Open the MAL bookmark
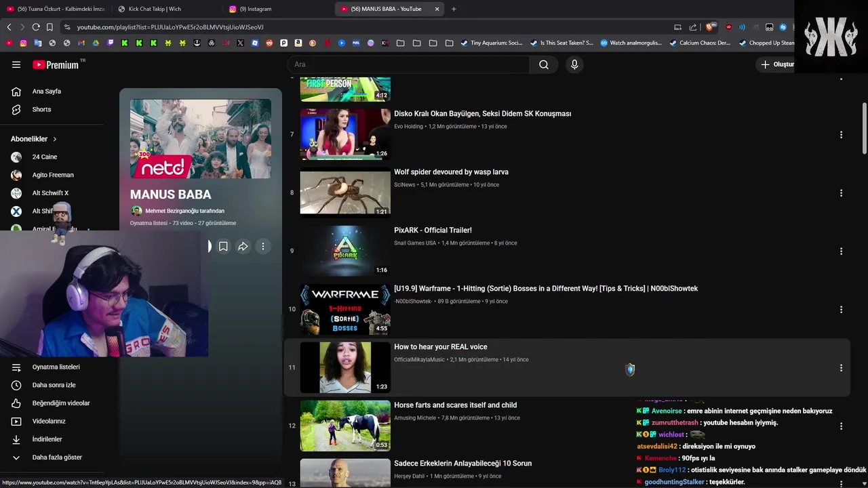Image resolution: width=868 pixels, height=488 pixels. click(x=356, y=43)
